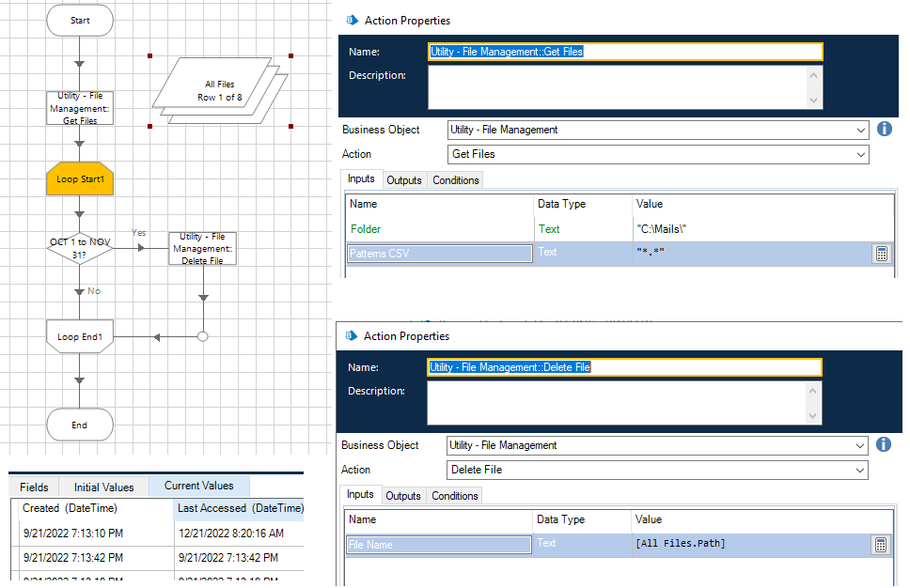Click the Loop End1 stage

[x=80, y=336]
